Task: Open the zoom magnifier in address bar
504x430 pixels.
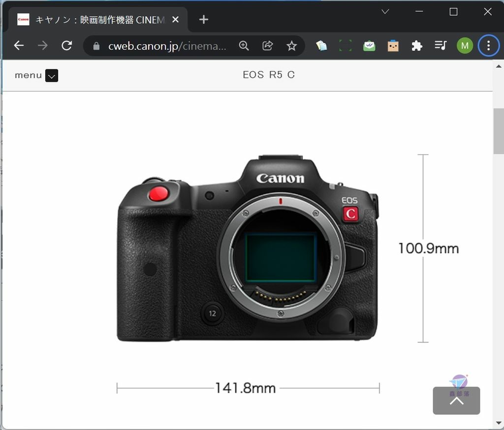Action: [244, 46]
